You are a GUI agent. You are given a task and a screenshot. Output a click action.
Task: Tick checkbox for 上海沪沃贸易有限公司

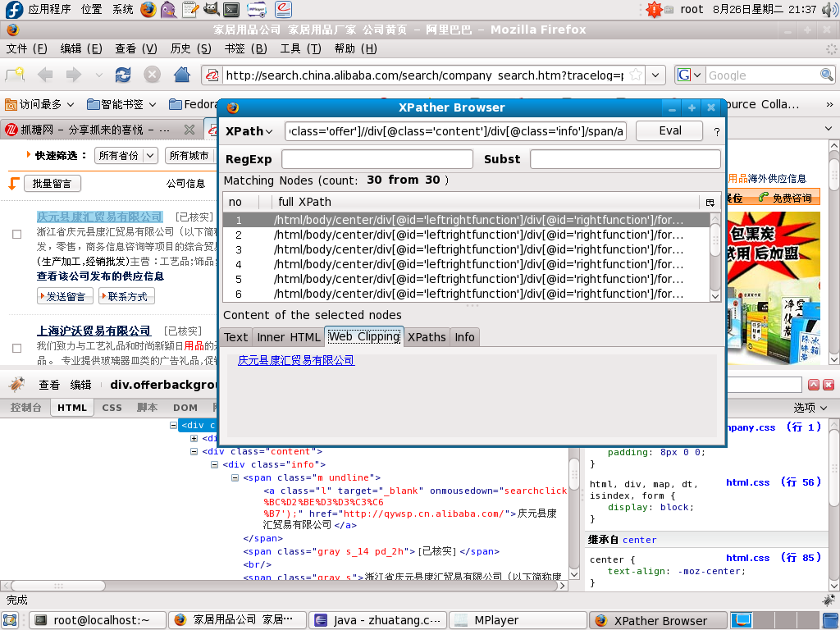coord(16,348)
